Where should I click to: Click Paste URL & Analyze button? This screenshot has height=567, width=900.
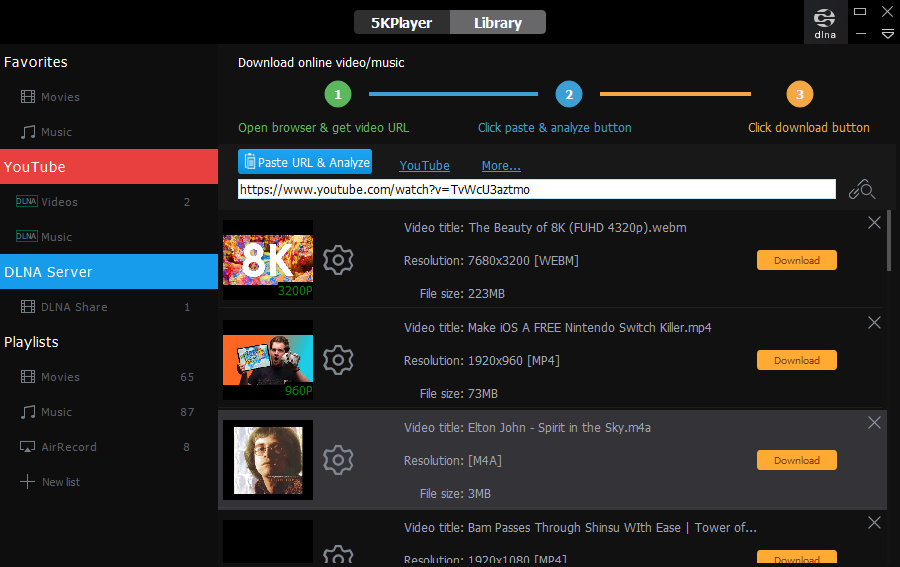click(305, 162)
